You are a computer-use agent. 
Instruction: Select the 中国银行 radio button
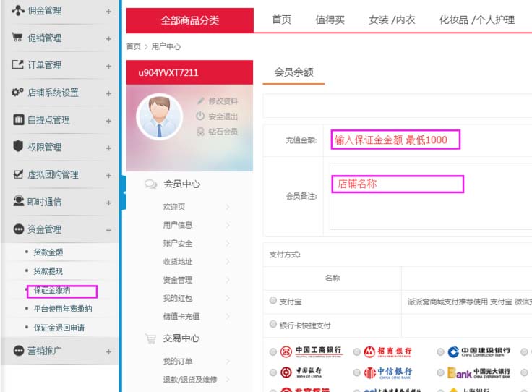point(273,372)
